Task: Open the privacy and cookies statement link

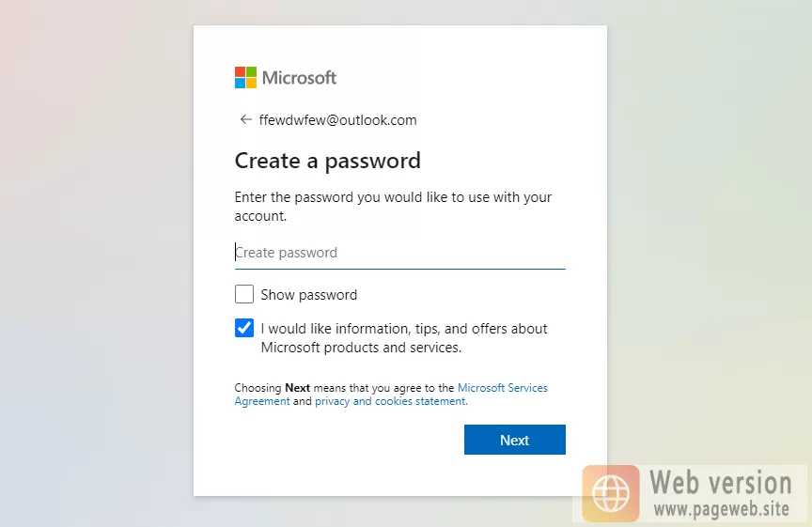Action: click(x=391, y=401)
